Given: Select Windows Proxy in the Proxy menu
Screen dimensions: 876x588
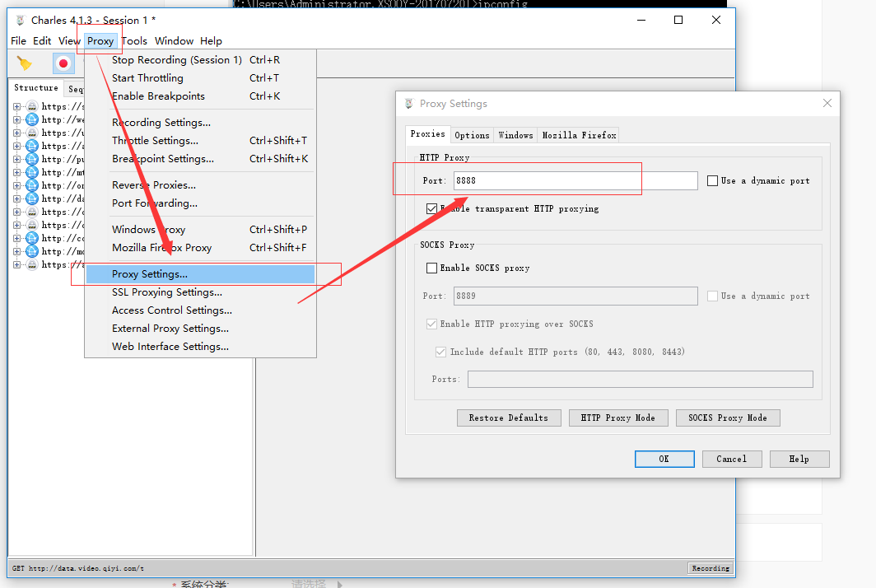Looking at the screenshot, I should (x=201, y=229).
